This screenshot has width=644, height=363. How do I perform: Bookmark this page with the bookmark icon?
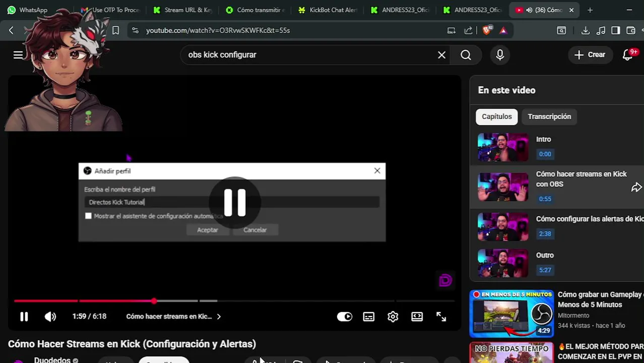pos(115,30)
